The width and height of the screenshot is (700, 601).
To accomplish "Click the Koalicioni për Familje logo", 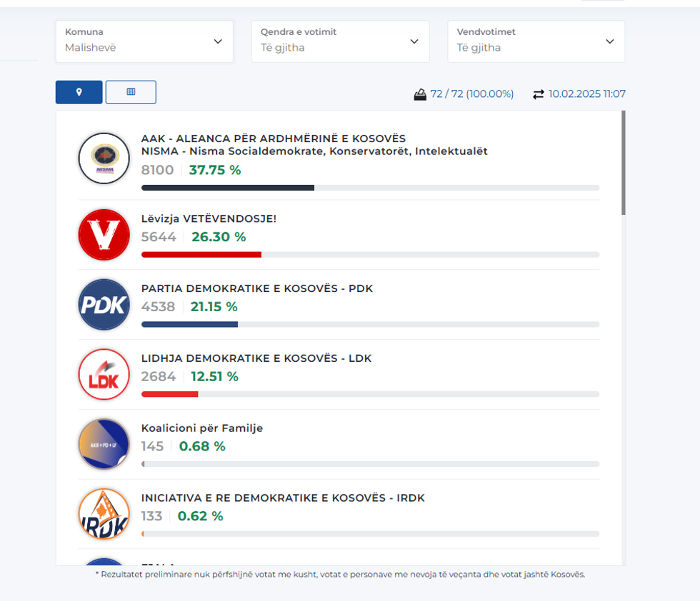I will point(104,444).
